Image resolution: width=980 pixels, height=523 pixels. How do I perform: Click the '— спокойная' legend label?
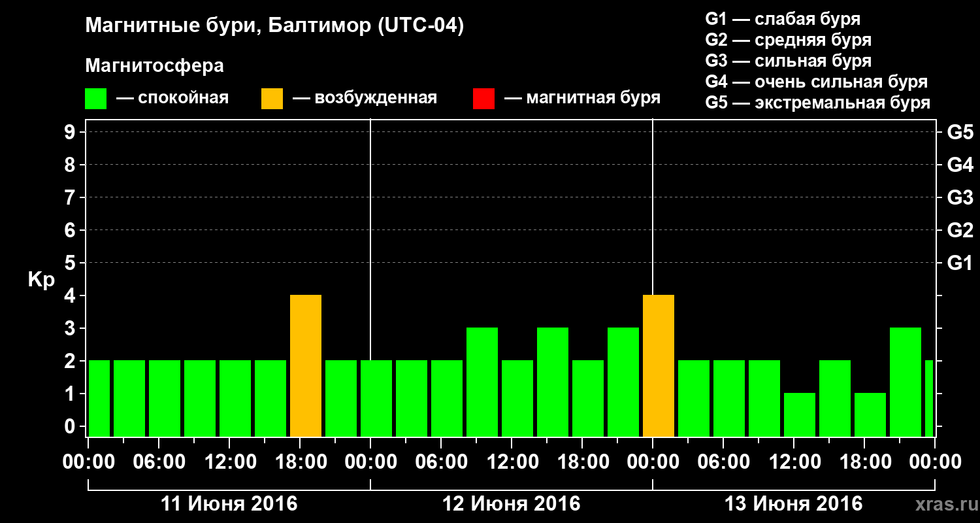[172, 99]
